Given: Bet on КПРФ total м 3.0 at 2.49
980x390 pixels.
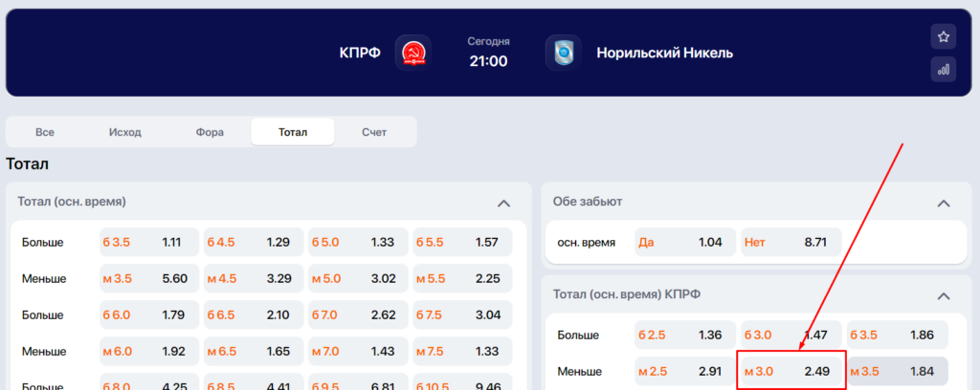Looking at the screenshot, I should [791, 371].
